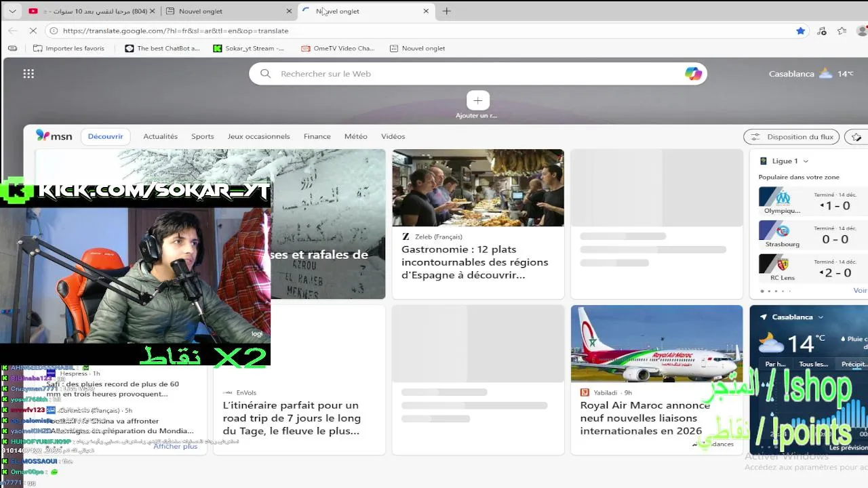Close the loading Nouvel onglet tab
This screenshot has width=868, height=488.
point(426,11)
